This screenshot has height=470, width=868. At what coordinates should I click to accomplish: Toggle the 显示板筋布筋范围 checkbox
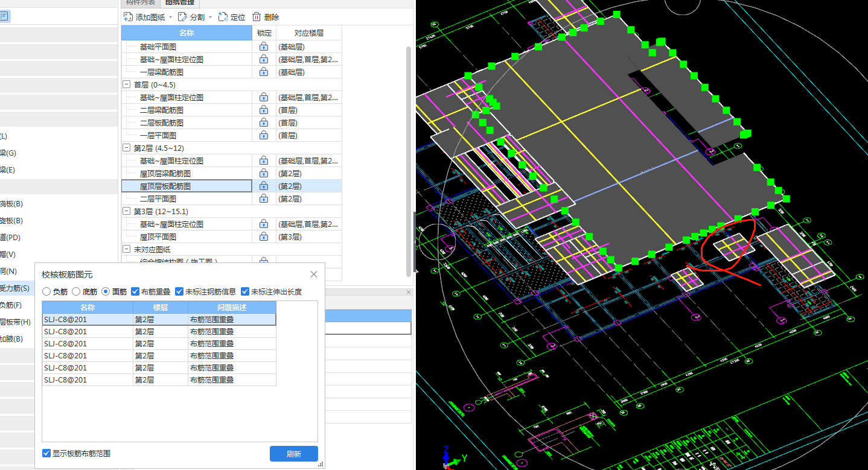pyautogui.click(x=46, y=453)
